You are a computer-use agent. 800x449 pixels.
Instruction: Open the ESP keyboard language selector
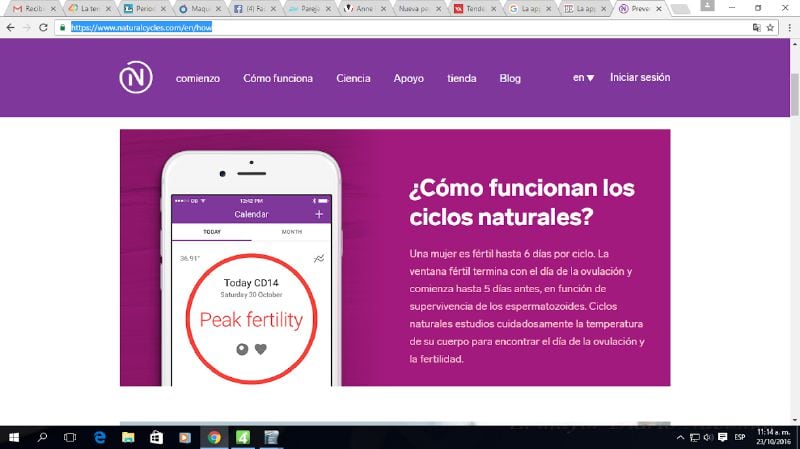point(740,437)
